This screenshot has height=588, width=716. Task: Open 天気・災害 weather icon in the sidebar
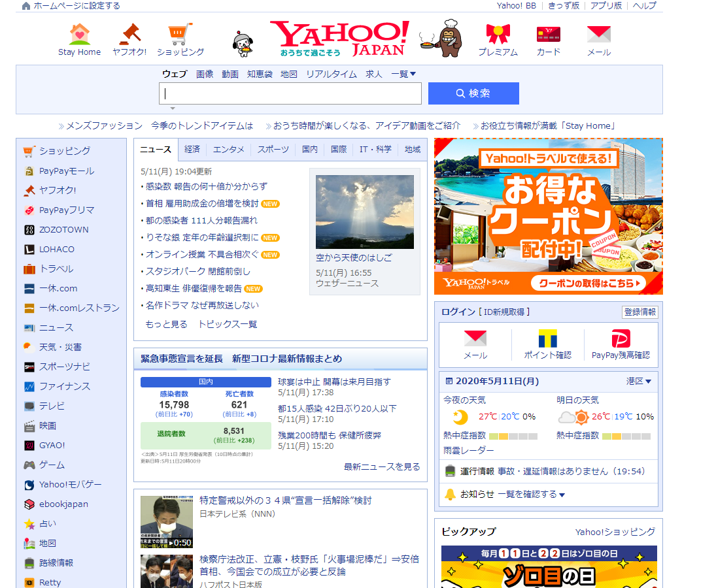click(29, 347)
